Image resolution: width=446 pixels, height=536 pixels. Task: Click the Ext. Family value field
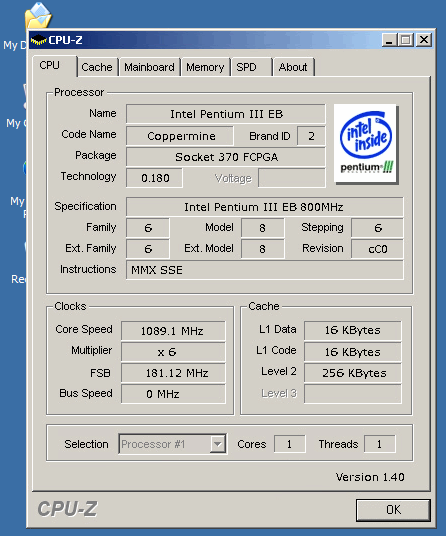tap(148, 249)
